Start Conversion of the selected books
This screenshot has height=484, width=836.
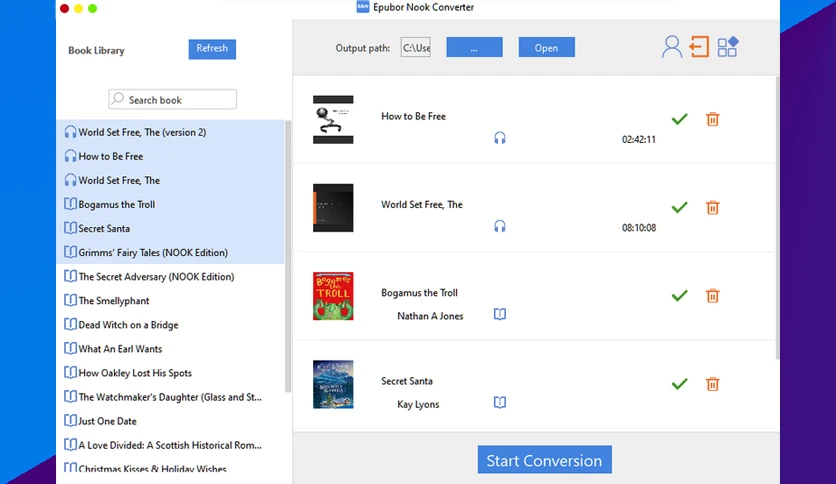pyautogui.click(x=544, y=460)
